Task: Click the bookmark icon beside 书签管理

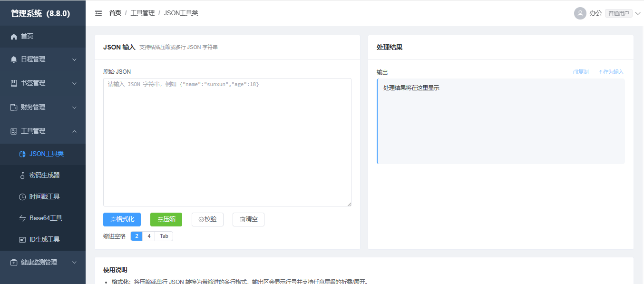Action: 14,83
